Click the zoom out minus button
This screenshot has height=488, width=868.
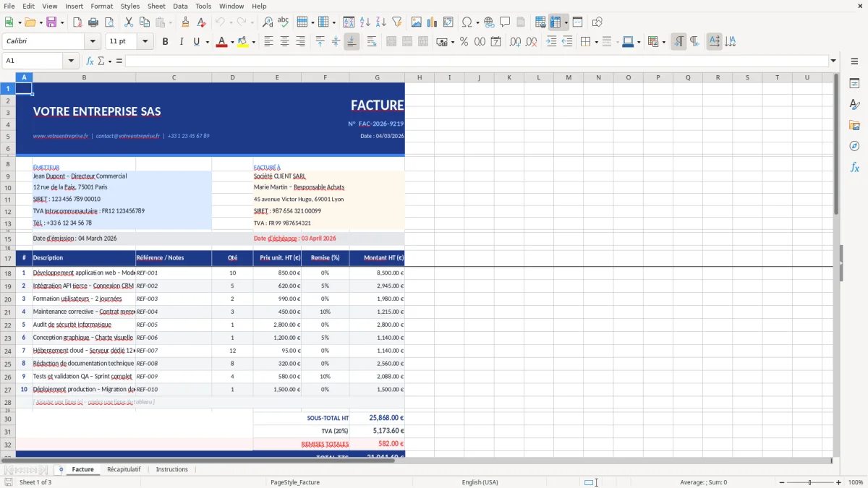click(782, 482)
